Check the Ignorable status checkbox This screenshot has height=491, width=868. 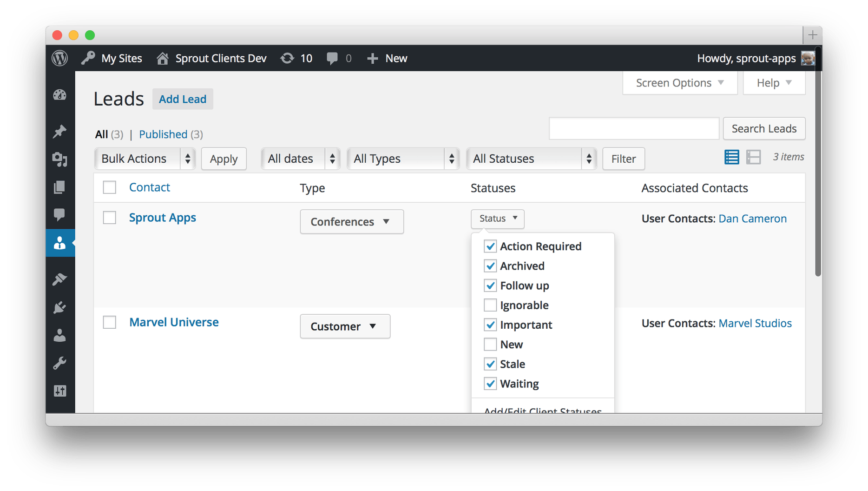pyautogui.click(x=490, y=305)
